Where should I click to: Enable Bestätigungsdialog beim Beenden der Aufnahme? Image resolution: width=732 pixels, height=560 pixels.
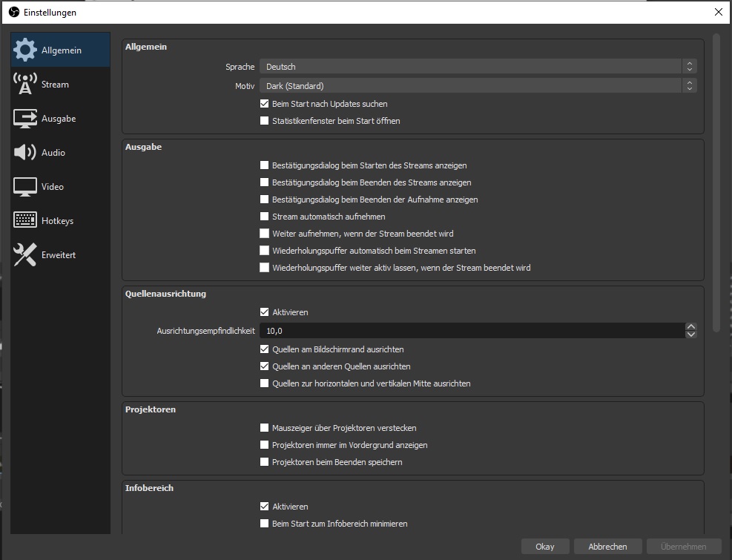(264, 200)
